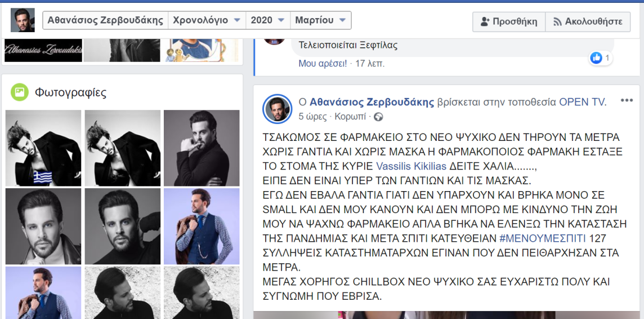Image resolution: width=644 pixels, height=319 pixels.
Task: Click the 5 ώρες post timestamp
Action: tap(312, 117)
